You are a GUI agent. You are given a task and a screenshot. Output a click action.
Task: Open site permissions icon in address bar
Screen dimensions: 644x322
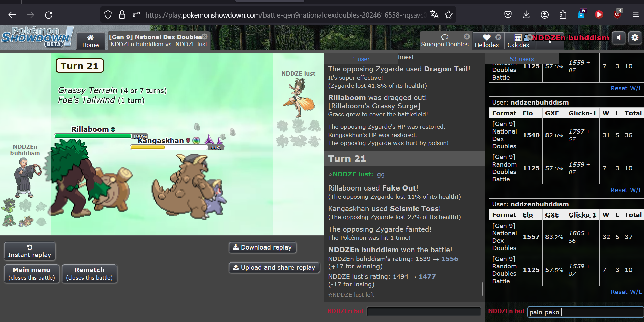click(136, 15)
